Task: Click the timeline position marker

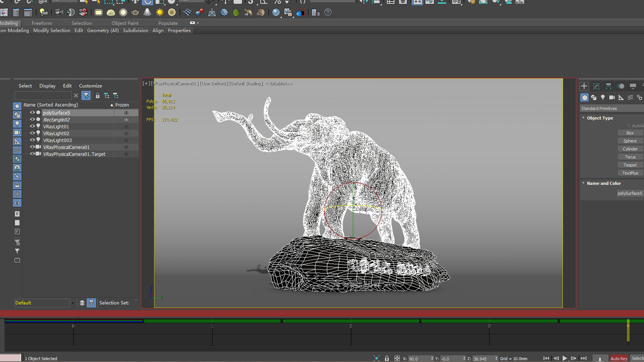Action: [x=628, y=330]
